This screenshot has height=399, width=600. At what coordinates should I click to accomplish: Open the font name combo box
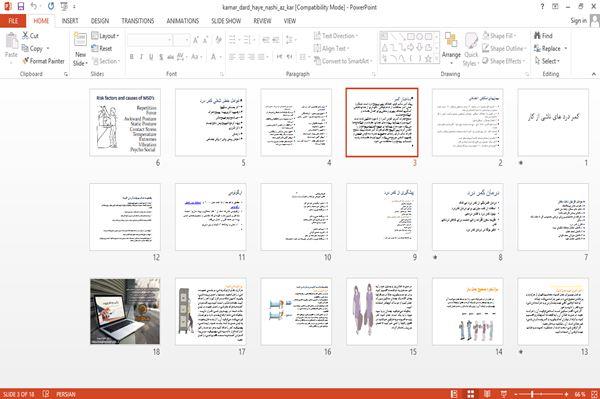coord(149,40)
